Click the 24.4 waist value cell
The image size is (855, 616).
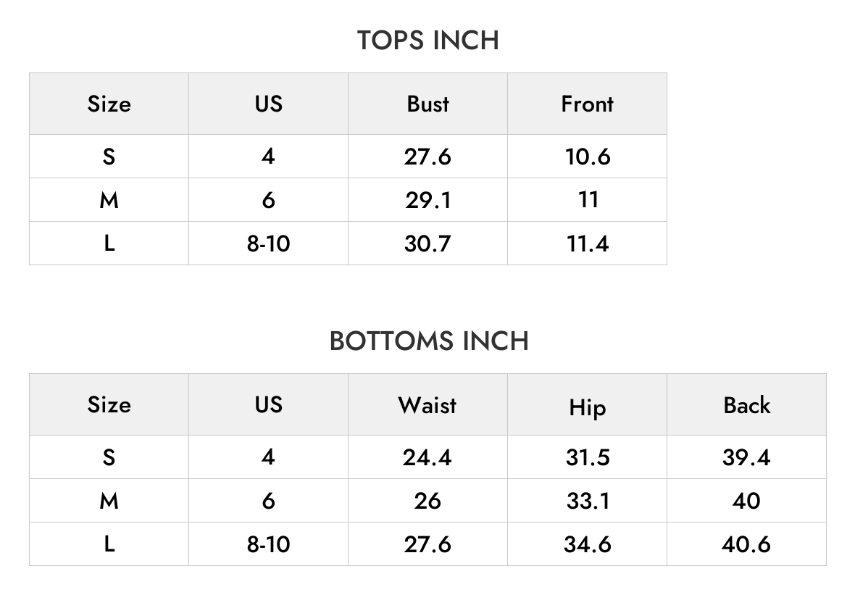[x=428, y=457]
